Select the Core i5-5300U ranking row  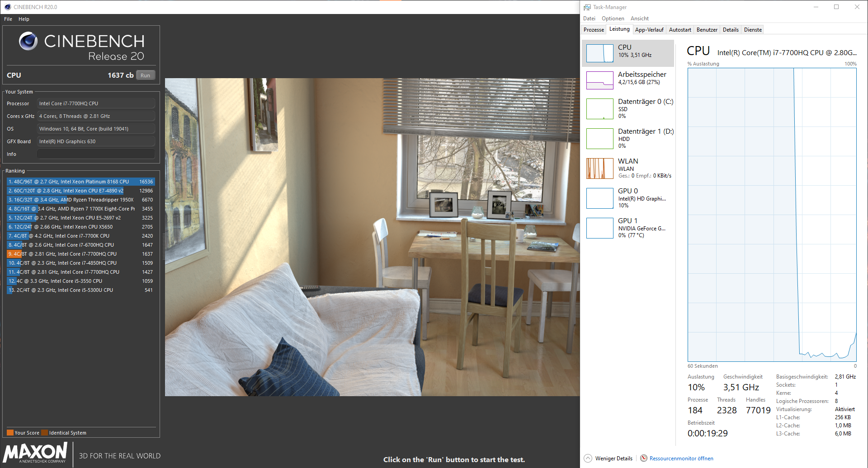tap(81, 290)
